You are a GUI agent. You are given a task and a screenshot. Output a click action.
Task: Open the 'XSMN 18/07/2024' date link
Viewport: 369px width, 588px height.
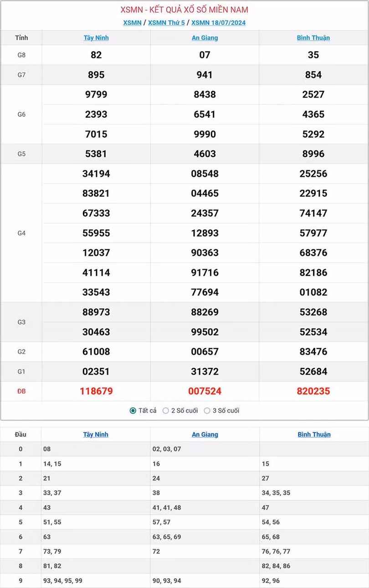(218, 23)
